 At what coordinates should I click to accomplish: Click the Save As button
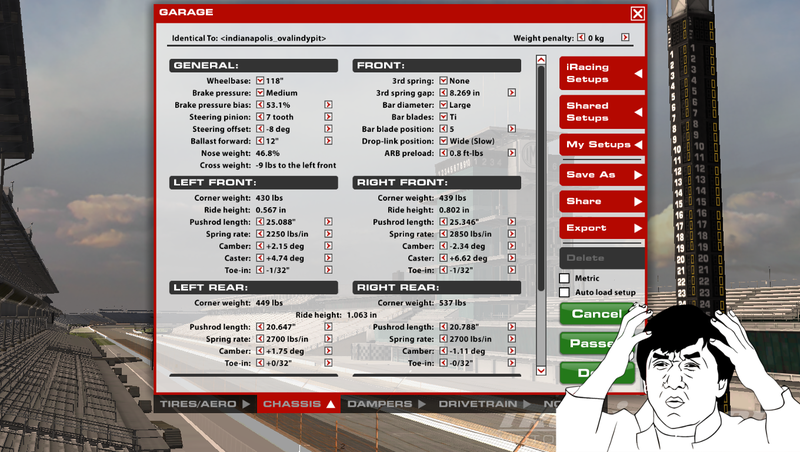coord(603,175)
